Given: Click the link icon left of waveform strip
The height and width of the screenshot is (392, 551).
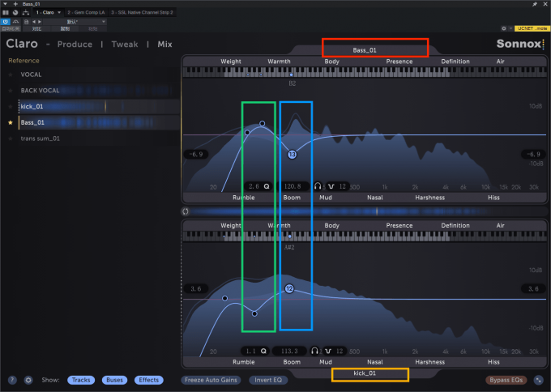Looking at the screenshot, I should pyautogui.click(x=186, y=211).
